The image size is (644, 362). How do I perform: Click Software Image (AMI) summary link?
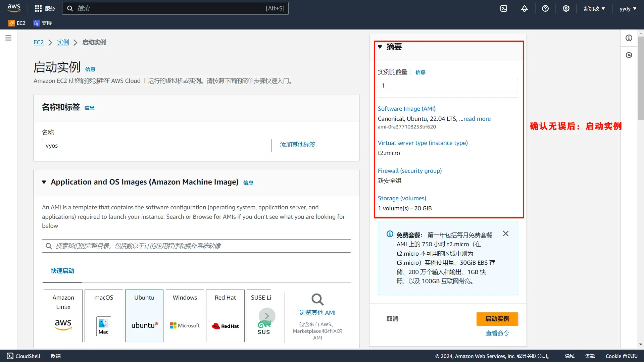(x=407, y=109)
